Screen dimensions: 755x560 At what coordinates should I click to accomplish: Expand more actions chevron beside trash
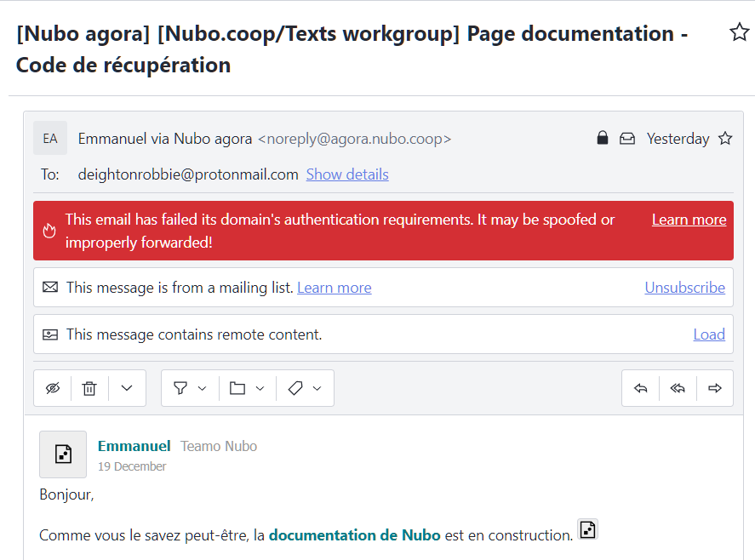(127, 388)
